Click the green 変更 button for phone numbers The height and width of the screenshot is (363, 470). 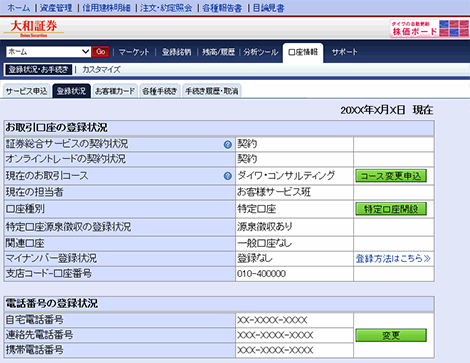click(x=391, y=335)
